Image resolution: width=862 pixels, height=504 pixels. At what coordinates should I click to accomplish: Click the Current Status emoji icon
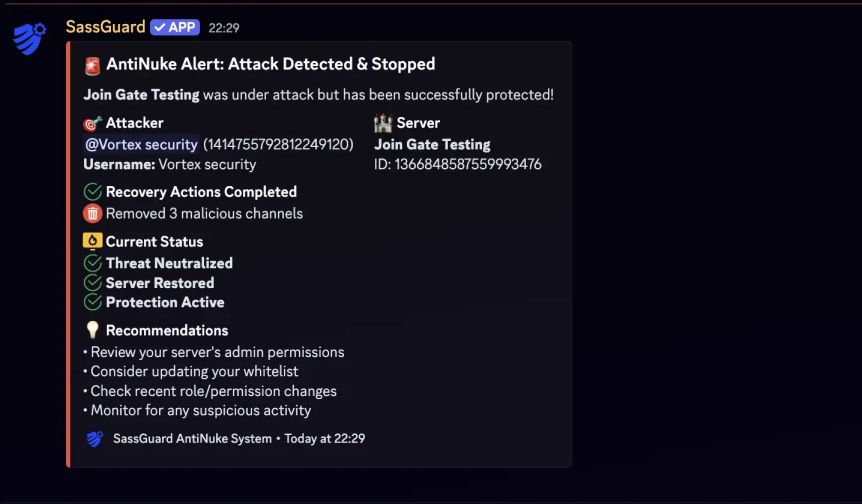[93, 241]
